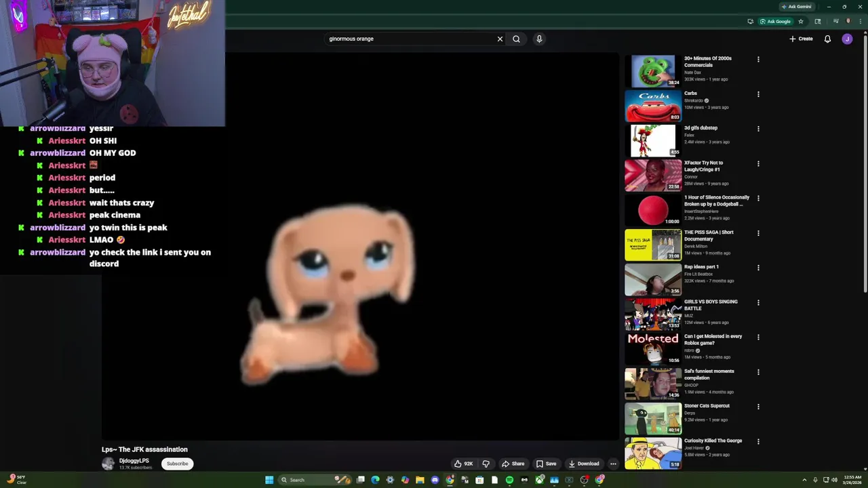Open Chrome media controls icon
This screenshot has width=868, height=488.
pos(836,21)
